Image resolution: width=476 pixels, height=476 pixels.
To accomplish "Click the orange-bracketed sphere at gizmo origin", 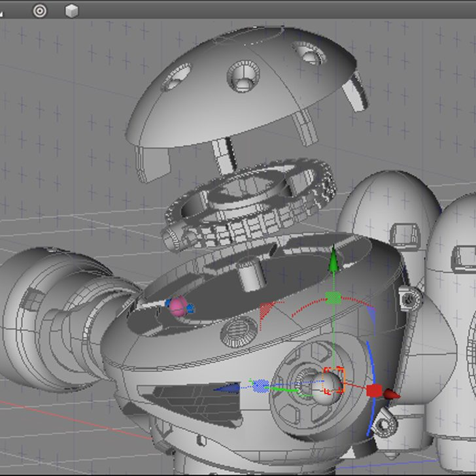I will 333,381.
